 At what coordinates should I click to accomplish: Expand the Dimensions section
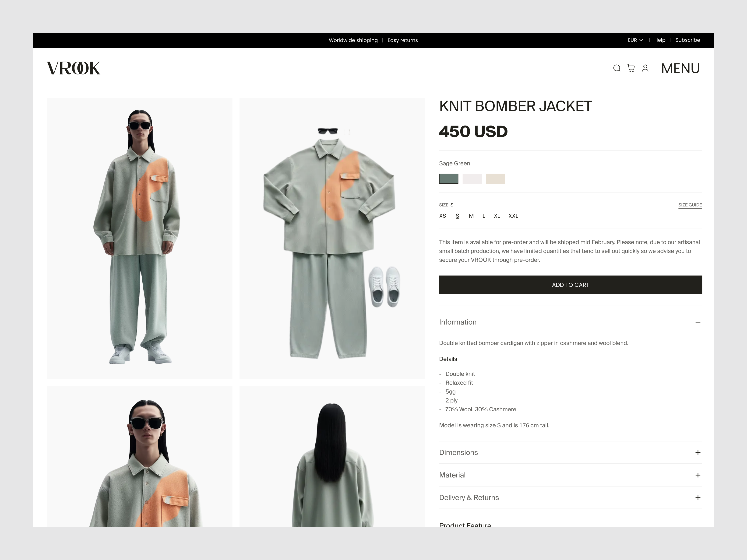[x=458, y=452]
